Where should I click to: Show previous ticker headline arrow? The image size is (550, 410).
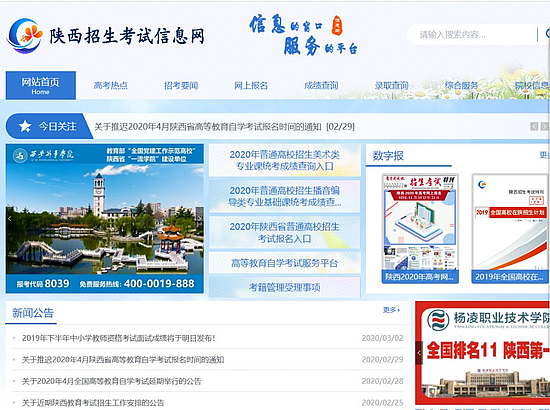click(x=534, y=126)
